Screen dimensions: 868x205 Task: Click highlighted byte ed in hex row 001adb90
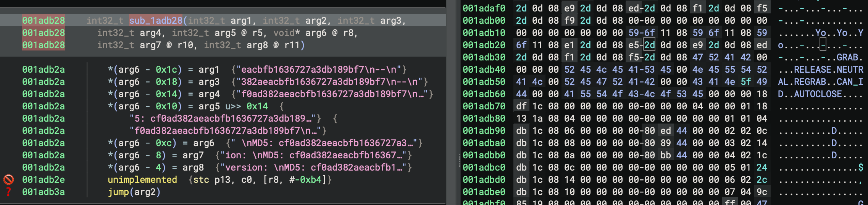coord(666,130)
